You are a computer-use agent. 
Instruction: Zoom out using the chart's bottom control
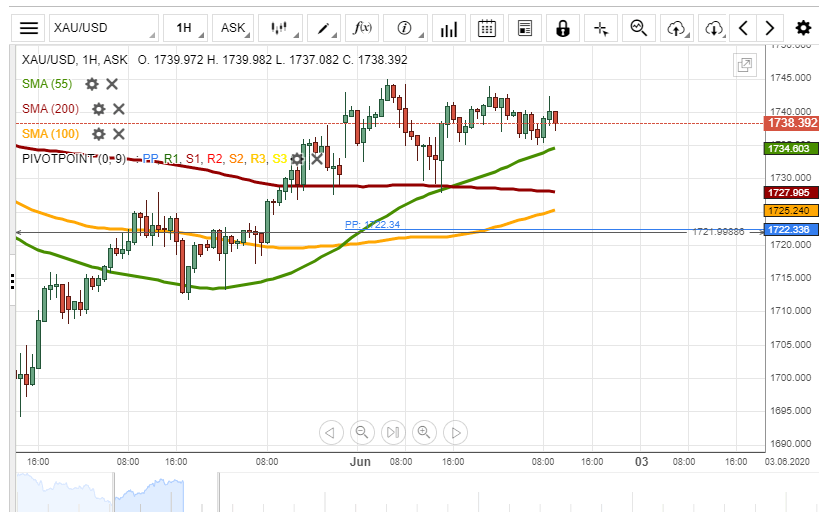[362, 432]
